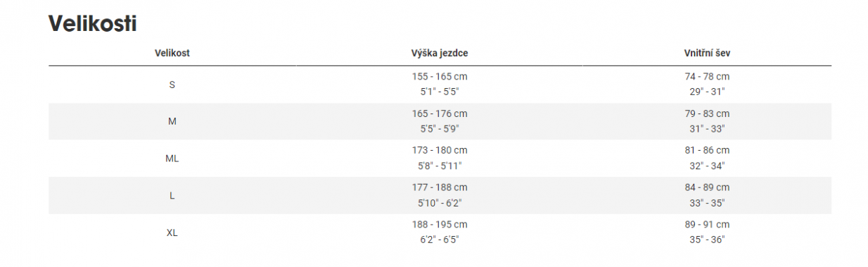Select the size M row label
Image resolution: width=868 pixels, height=267 pixels.
pos(172,121)
